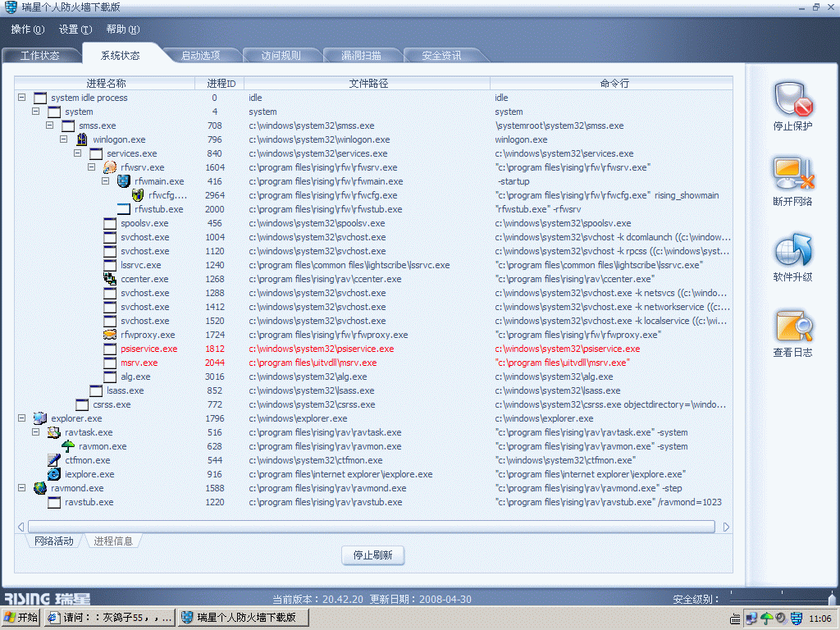Sort by the 文件路径 column header

pyautogui.click(x=368, y=83)
